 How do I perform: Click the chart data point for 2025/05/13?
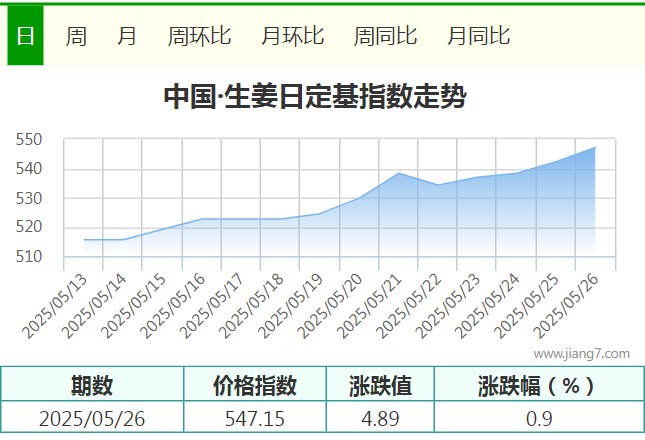[x=84, y=240]
